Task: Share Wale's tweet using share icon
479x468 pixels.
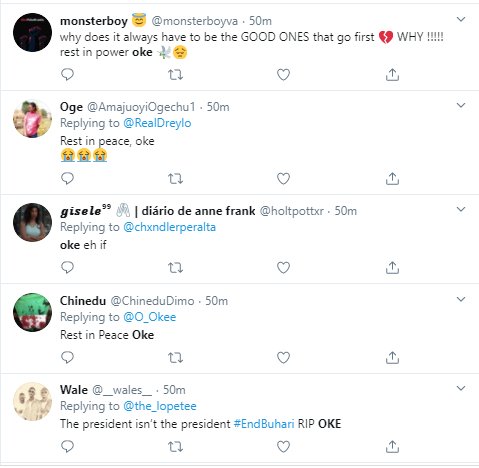Action: pos(392,447)
